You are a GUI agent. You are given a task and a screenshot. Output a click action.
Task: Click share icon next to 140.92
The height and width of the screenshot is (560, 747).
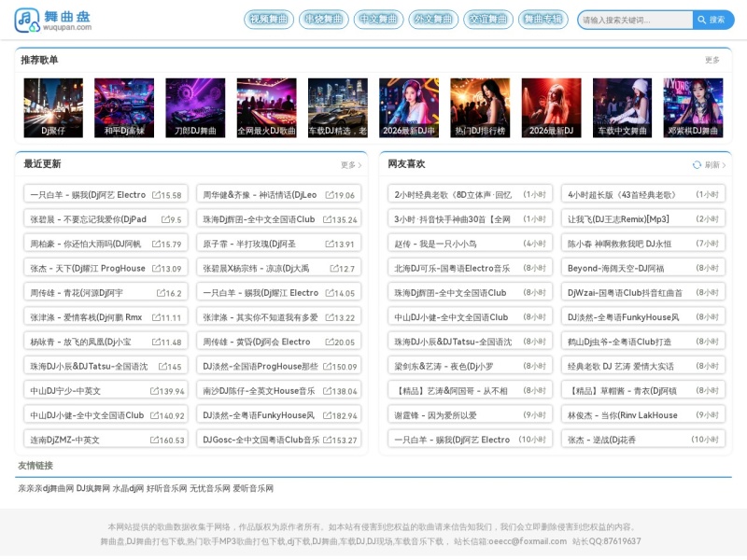(x=154, y=415)
